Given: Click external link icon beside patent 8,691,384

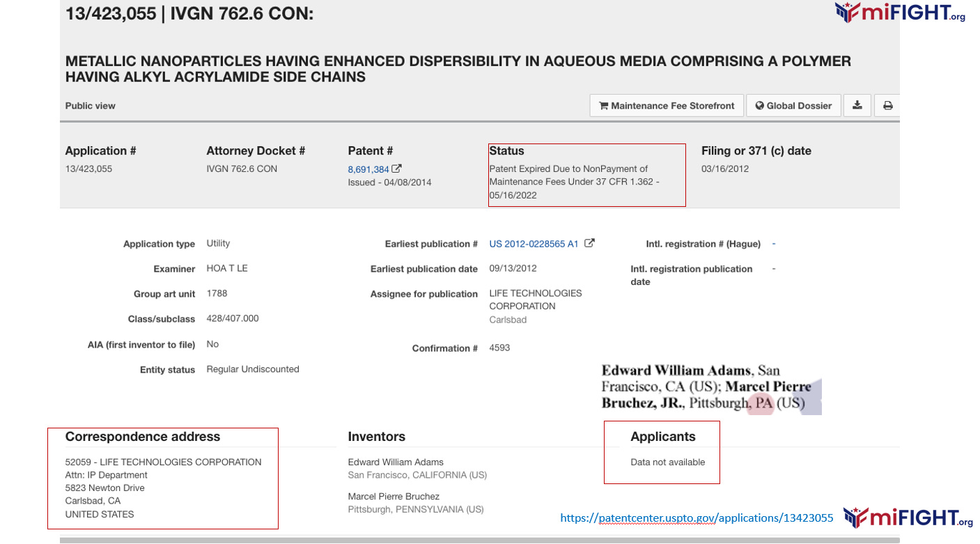Looking at the screenshot, I should (397, 169).
